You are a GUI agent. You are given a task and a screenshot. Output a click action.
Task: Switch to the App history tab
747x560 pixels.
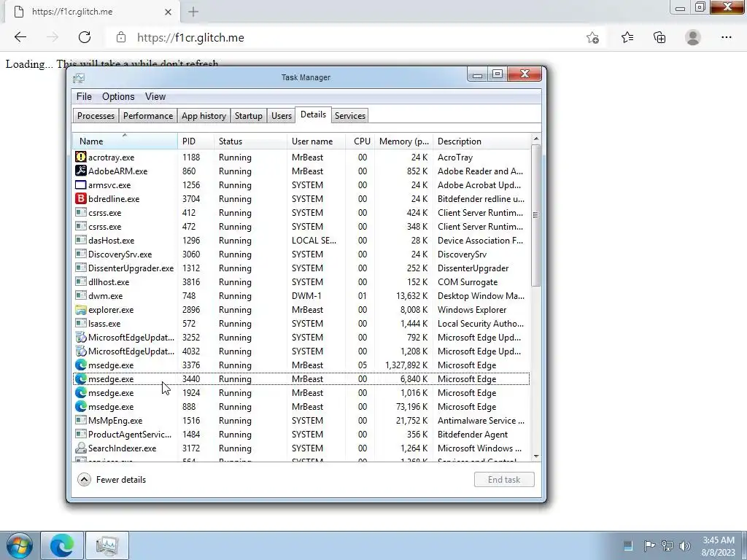click(x=204, y=116)
